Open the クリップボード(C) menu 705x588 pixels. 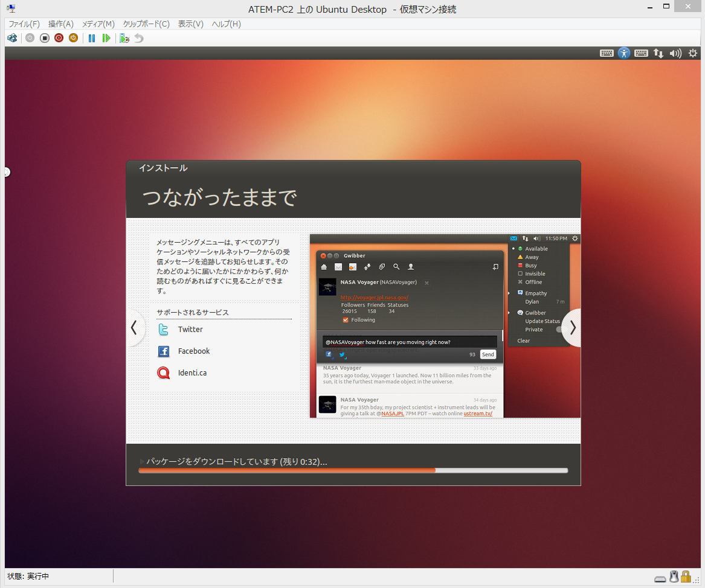(x=146, y=24)
